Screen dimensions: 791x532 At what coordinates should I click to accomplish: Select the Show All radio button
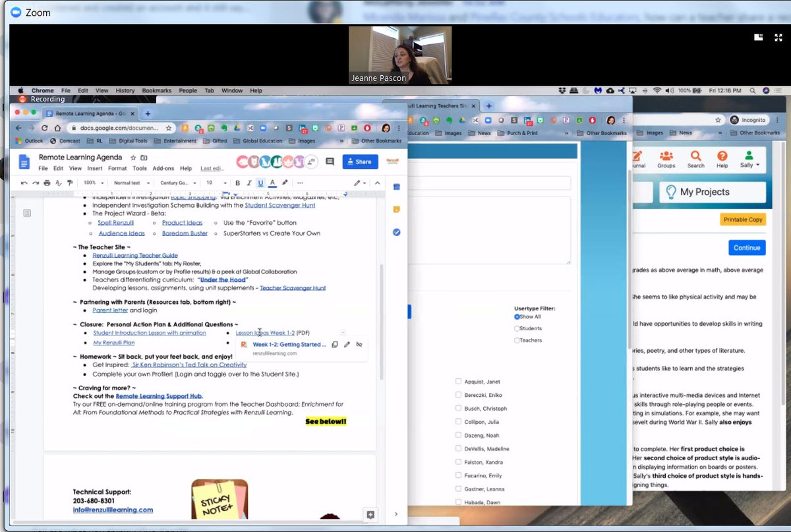click(x=517, y=316)
